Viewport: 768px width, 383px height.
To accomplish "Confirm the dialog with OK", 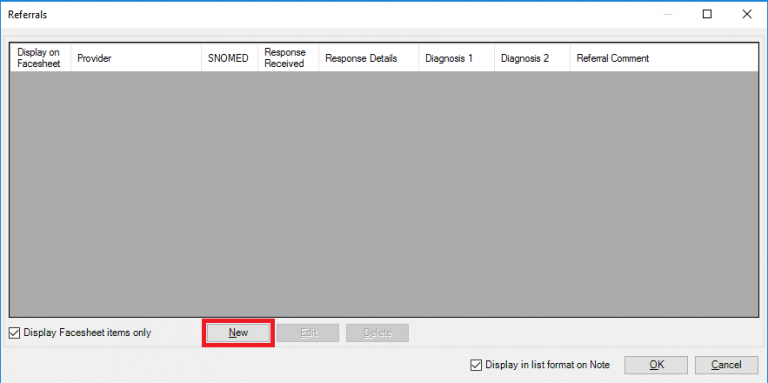I will tap(656, 365).
